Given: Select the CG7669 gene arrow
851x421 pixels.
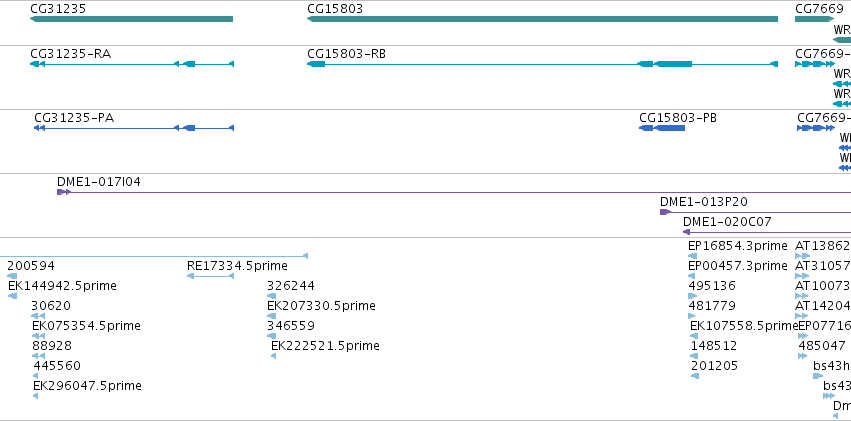Looking at the screenshot, I should (815, 19).
